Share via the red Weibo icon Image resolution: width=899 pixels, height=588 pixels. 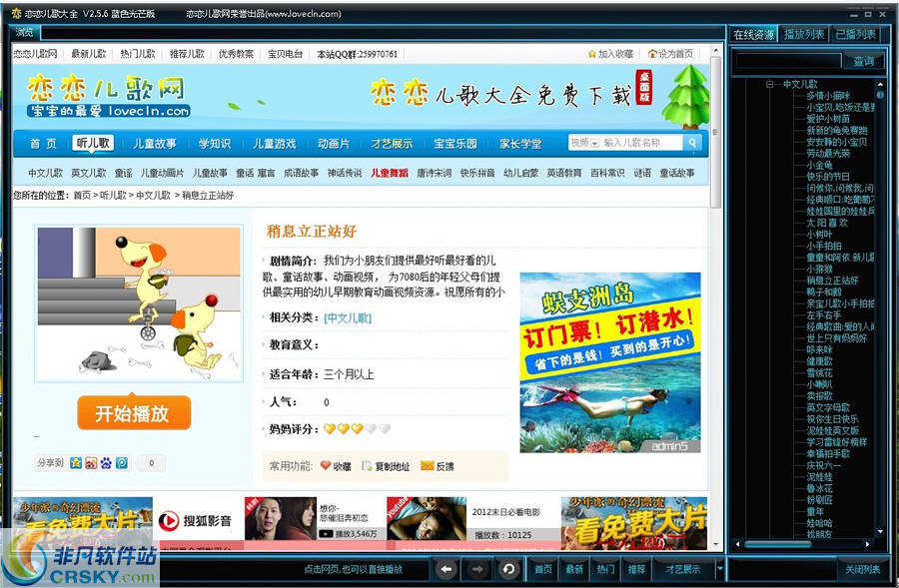[x=91, y=463]
